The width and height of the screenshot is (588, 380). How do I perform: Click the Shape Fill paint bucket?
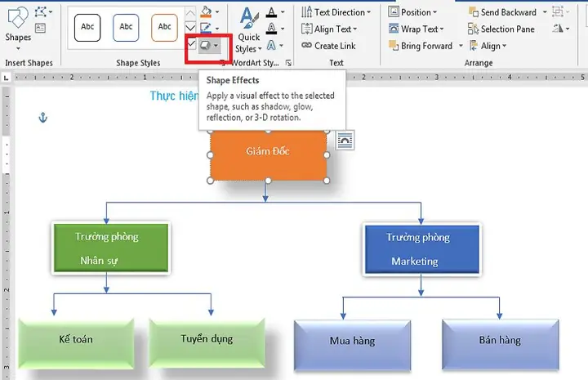coord(206,12)
